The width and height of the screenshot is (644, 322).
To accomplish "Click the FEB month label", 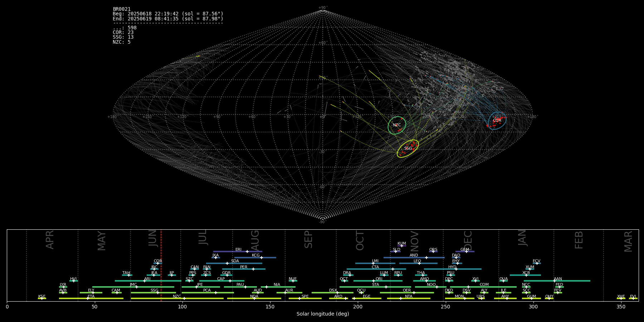I will coord(579,240).
